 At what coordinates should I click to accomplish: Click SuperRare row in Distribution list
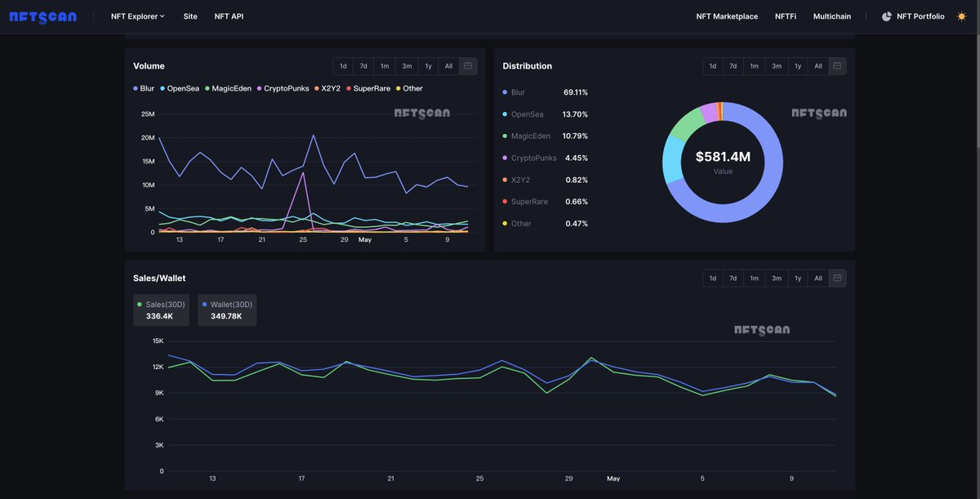546,201
